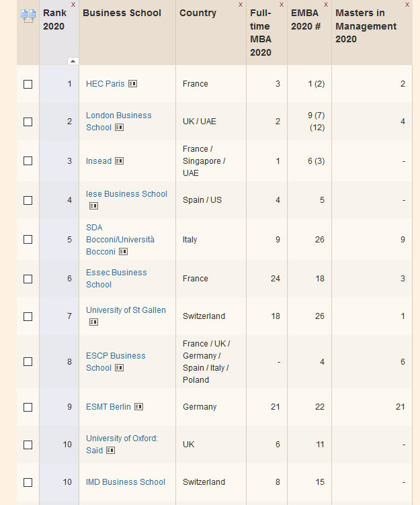Check the ESCP Business School checkbox
Screen dimensions: 420x505
pos(28,362)
